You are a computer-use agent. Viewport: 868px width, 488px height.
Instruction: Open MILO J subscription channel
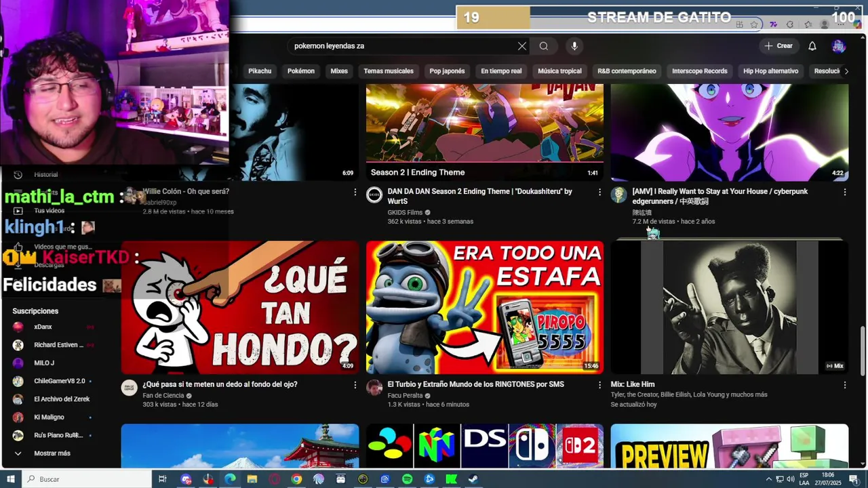(52, 363)
